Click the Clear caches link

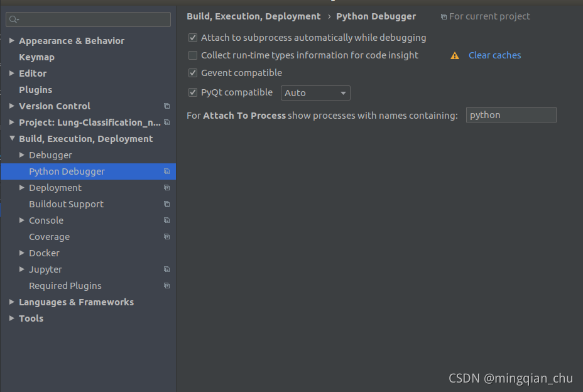pos(494,55)
